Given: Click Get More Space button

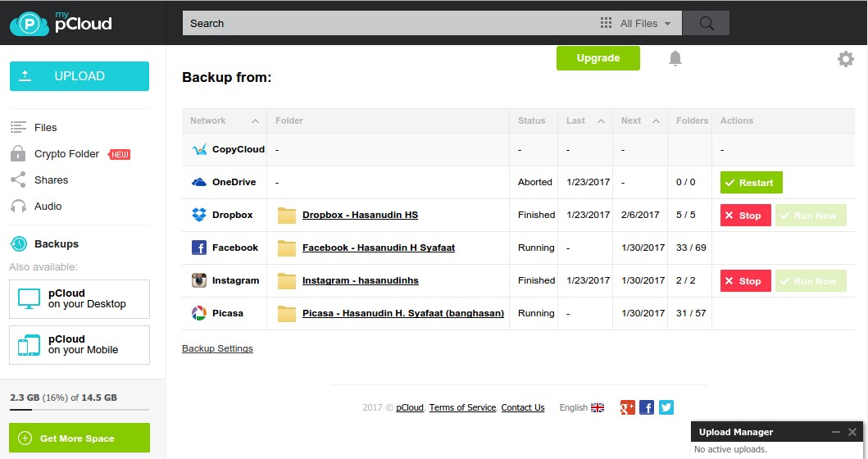Looking at the screenshot, I should pos(80,438).
